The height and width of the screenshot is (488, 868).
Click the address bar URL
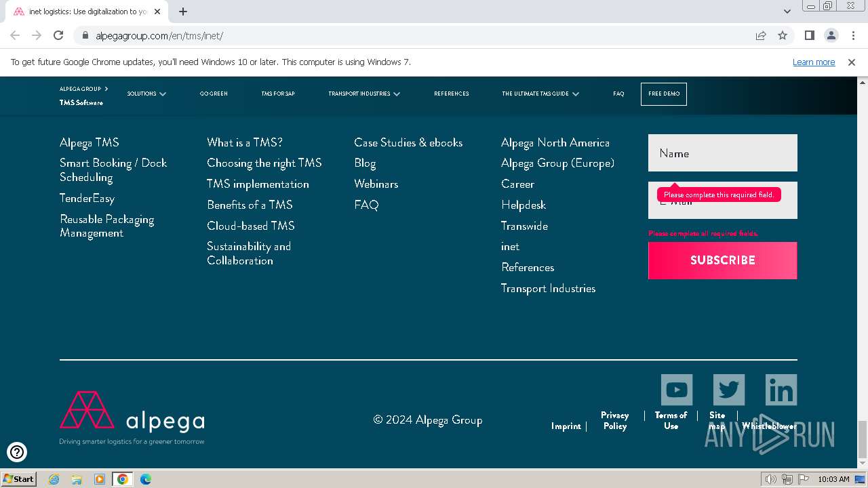coord(159,36)
